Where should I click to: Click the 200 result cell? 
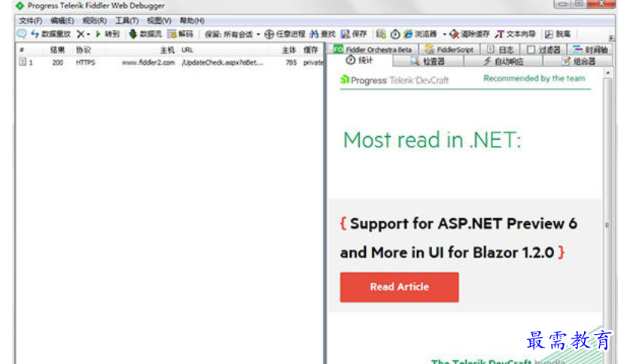point(57,62)
